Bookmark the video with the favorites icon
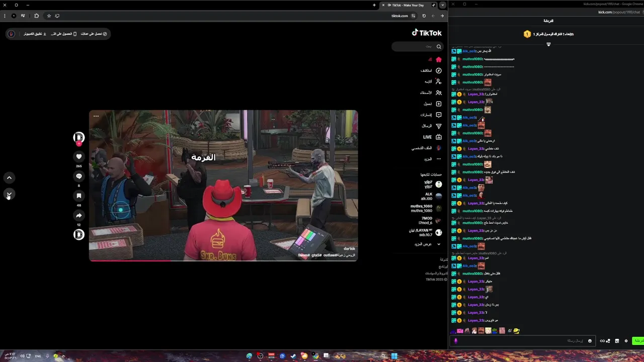This screenshot has height=362, width=644. [79, 196]
